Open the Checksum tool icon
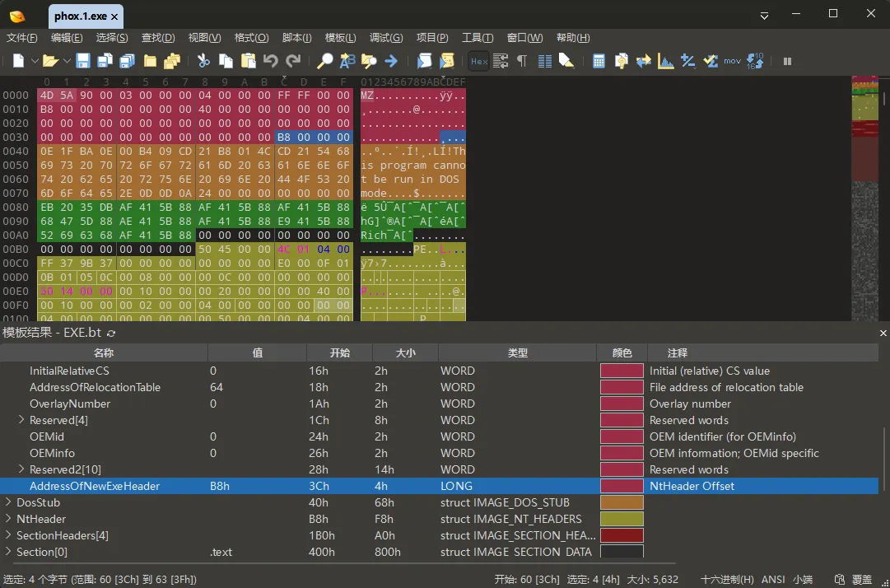Image resolution: width=890 pixels, height=588 pixels. [x=710, y=61]
